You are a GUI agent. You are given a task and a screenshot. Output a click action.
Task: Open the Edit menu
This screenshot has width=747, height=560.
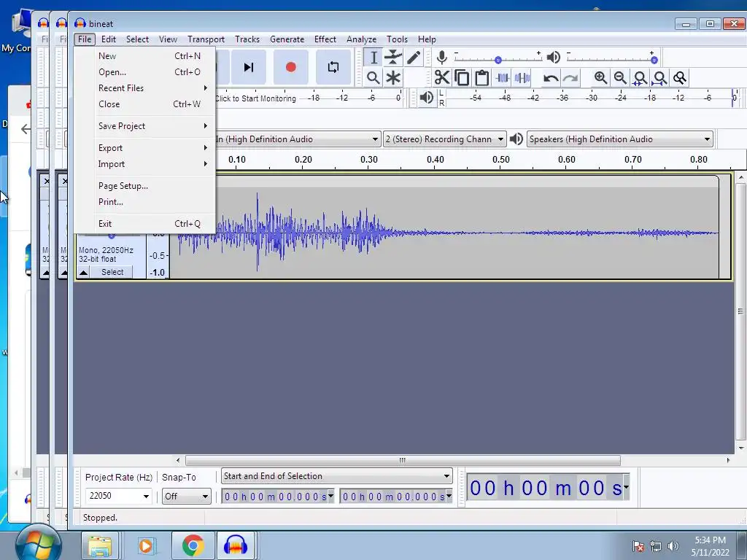click(109, 39)
